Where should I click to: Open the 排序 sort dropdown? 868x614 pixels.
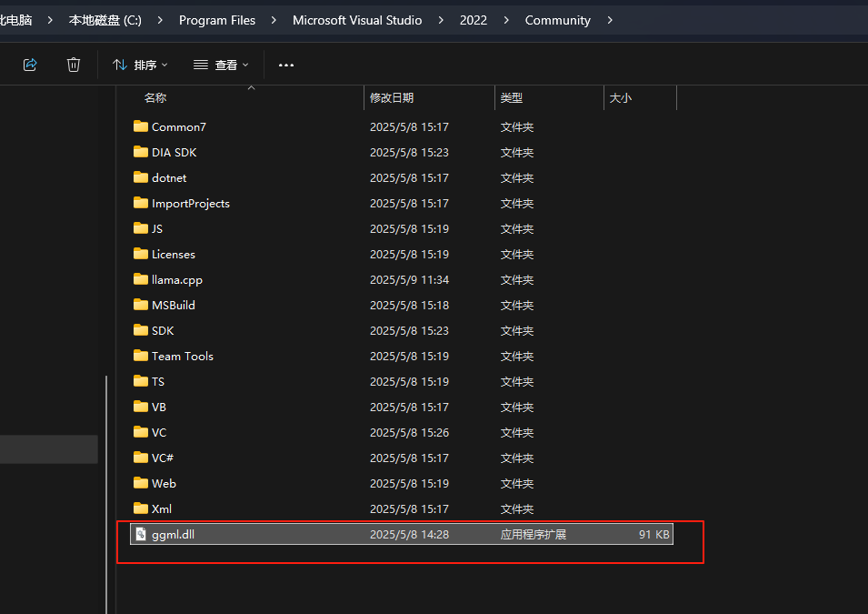pyautogui.click(x=140, y=65)
